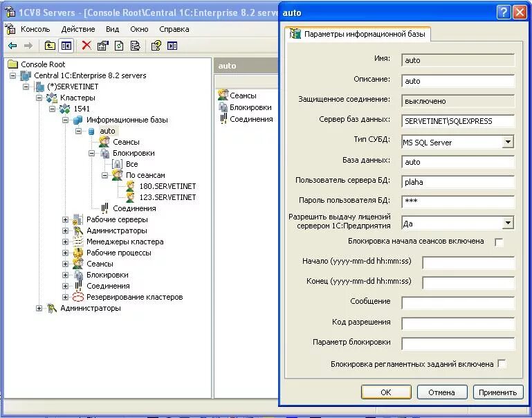Click the OK button

point(386,392)
